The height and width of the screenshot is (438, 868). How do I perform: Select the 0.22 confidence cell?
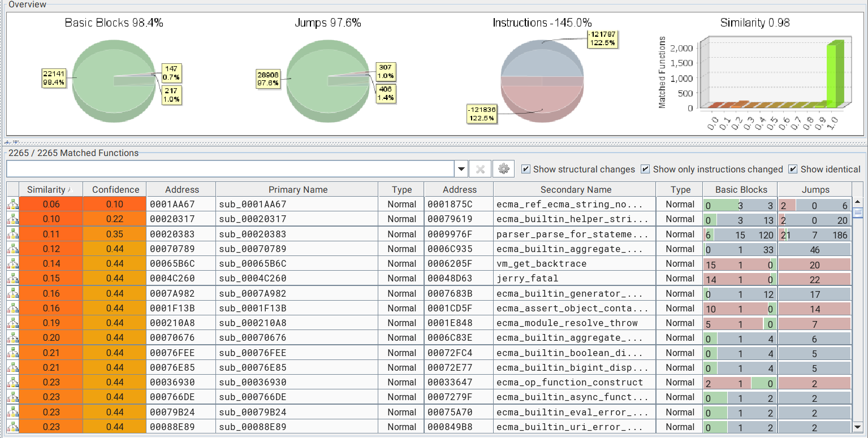[115, 219]
